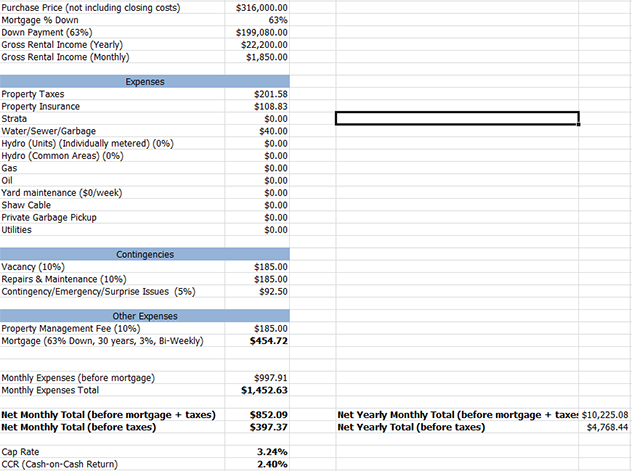Select the Down Payment amount $199,080.00
The image size is (632, 471).
[262, 33]
